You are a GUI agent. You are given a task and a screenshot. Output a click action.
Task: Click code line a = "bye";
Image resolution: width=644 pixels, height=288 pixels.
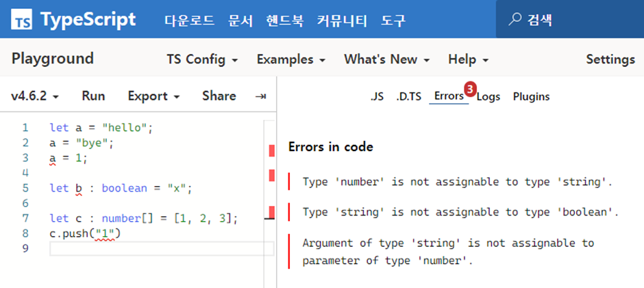point(82,143)
